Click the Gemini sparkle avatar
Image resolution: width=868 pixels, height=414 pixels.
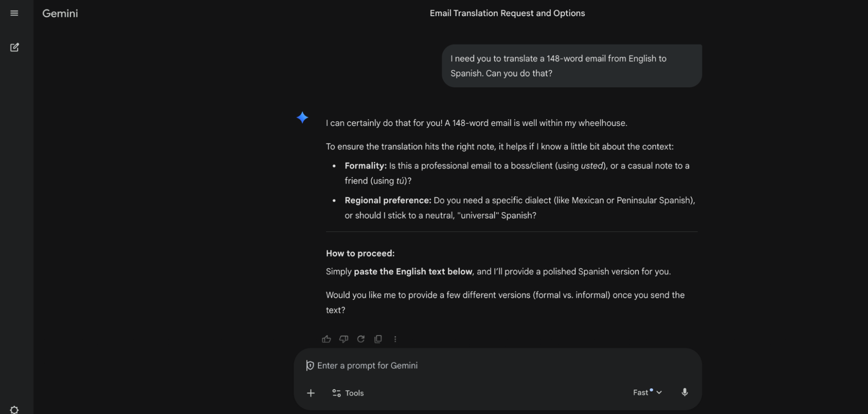(303, 117)
